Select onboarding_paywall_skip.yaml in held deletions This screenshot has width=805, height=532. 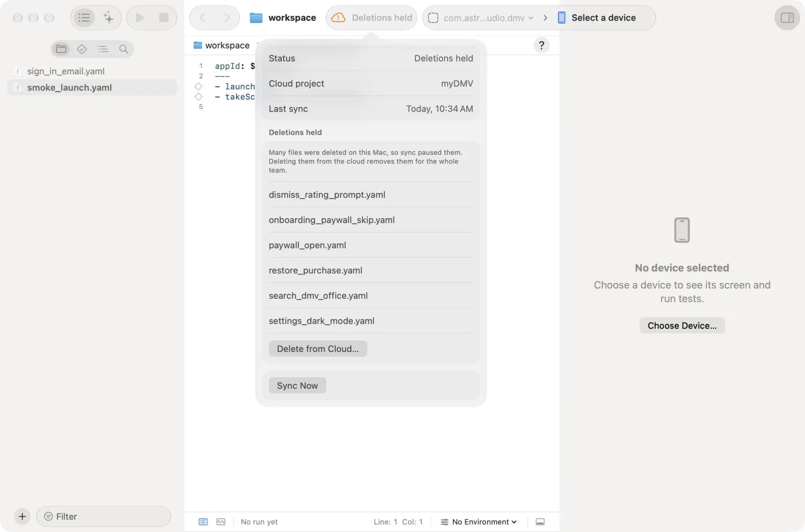click(x=371, y=220)
